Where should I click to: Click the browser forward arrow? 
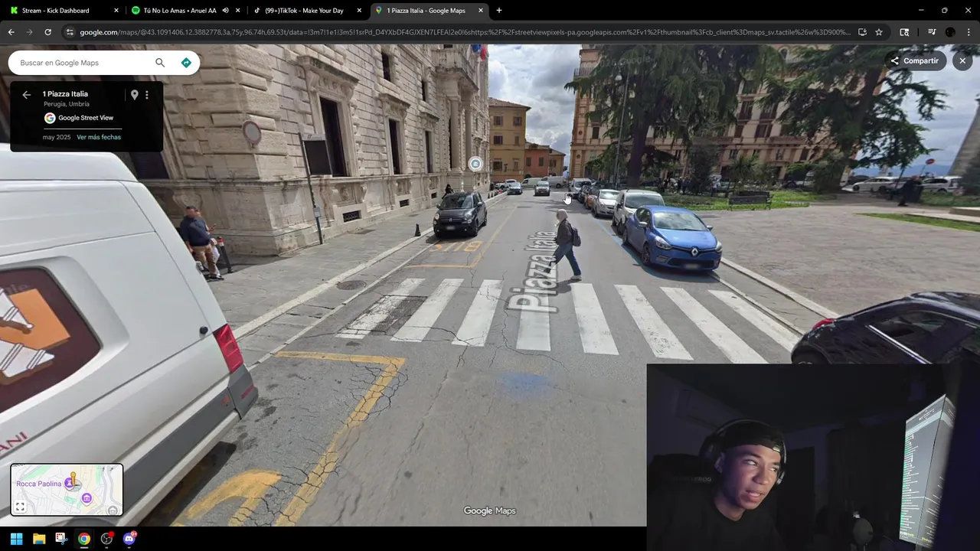click(x=29, y=32)
